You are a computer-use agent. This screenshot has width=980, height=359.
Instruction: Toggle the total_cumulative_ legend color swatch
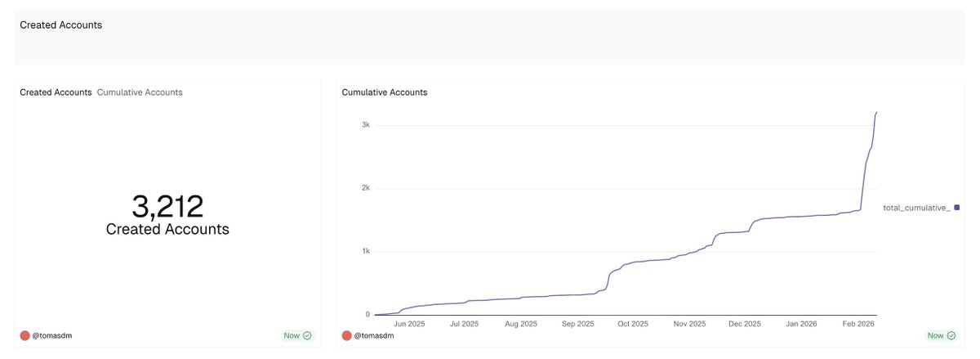(x=956, y=208)
